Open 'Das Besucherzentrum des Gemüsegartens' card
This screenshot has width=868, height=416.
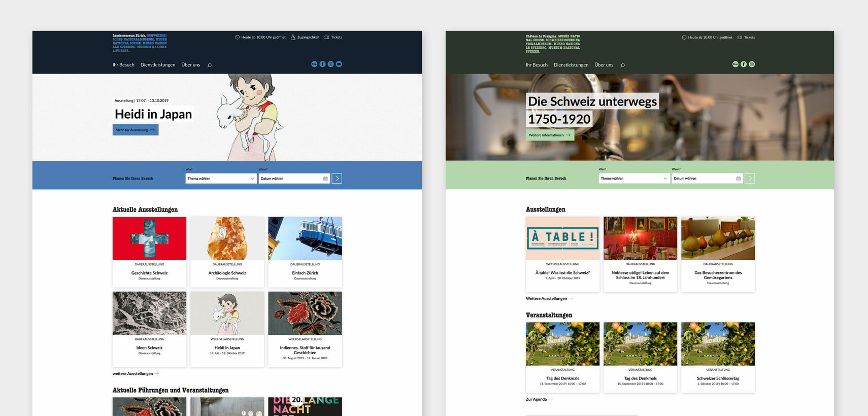pos(718,254)
